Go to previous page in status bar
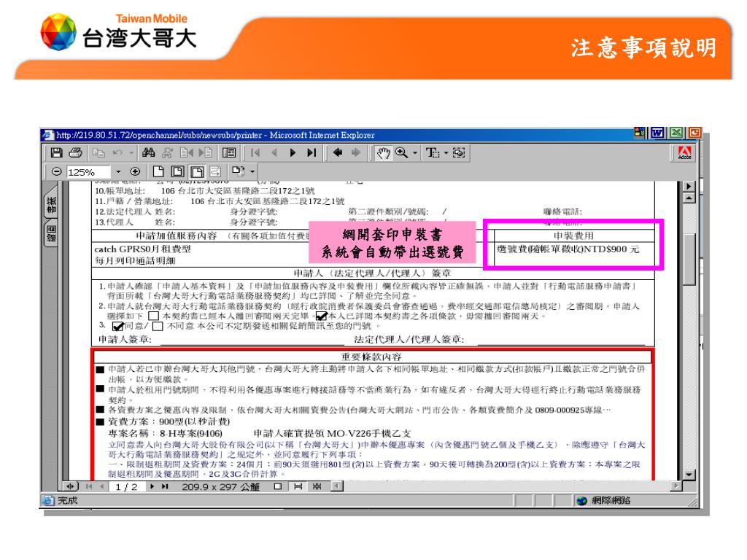The image size is (747, 560). 102,486
